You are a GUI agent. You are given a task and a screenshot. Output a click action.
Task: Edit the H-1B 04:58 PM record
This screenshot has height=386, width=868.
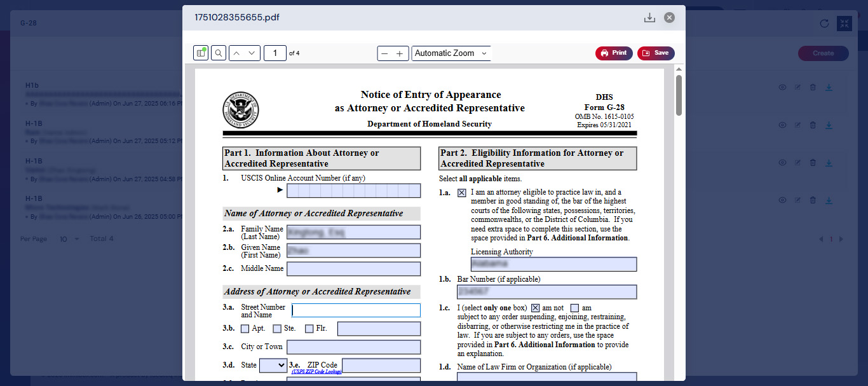point(798,163)
